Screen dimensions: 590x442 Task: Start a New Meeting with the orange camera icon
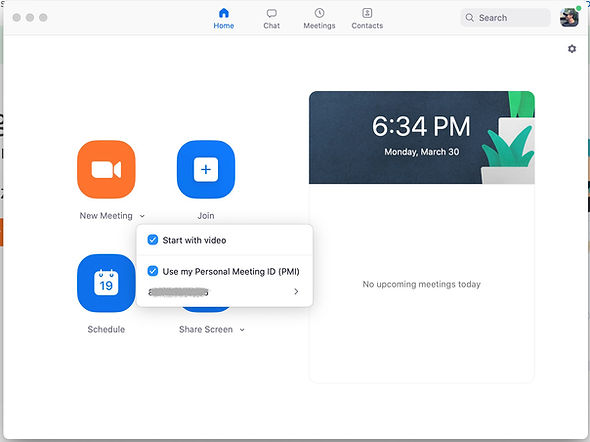click(106, 169)
